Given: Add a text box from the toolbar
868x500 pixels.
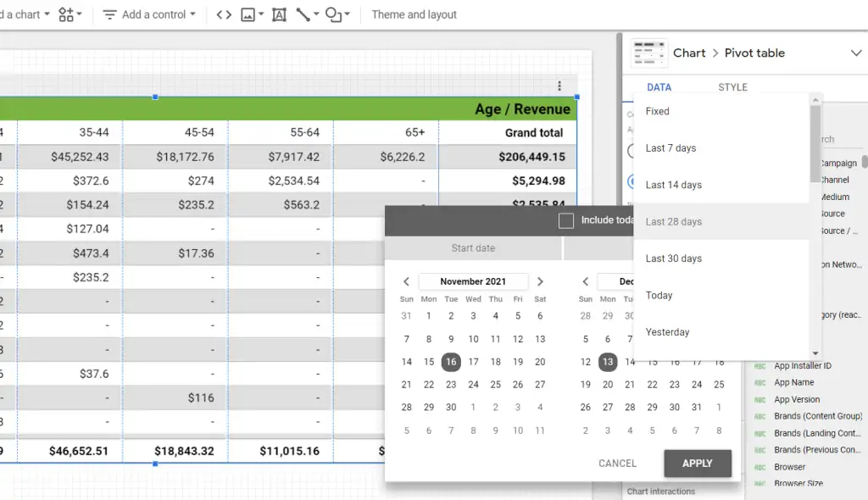Looking at the screenshot, I should point(280,14).
